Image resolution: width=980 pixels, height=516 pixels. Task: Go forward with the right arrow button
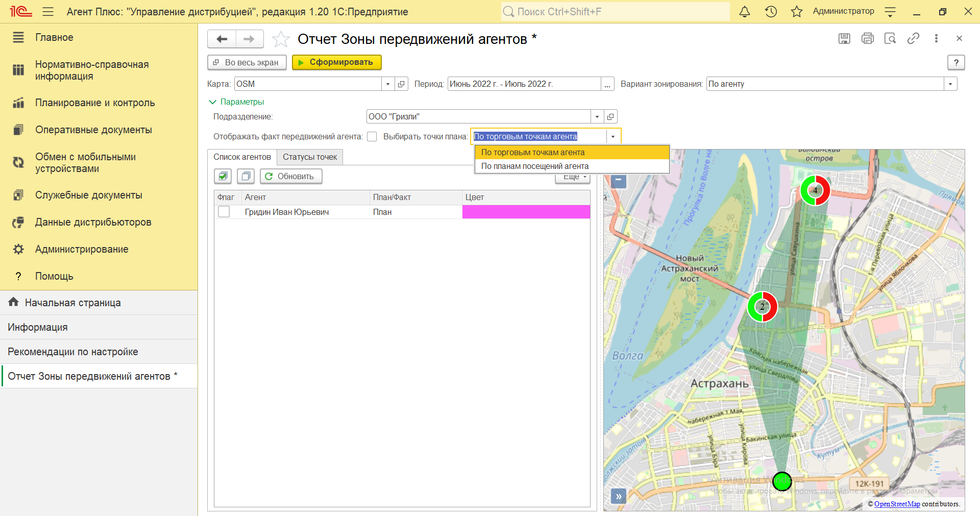tap(249, 39)
